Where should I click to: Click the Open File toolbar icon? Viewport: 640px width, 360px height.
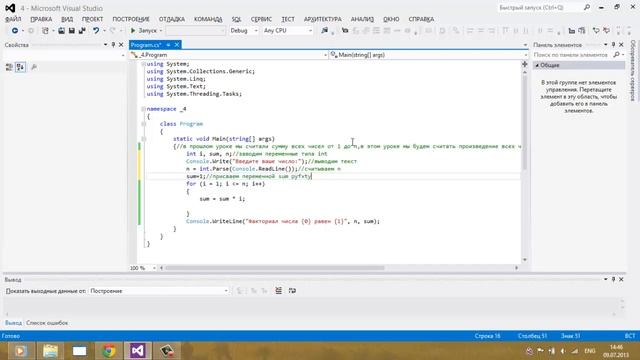click(x=61, y=31)
